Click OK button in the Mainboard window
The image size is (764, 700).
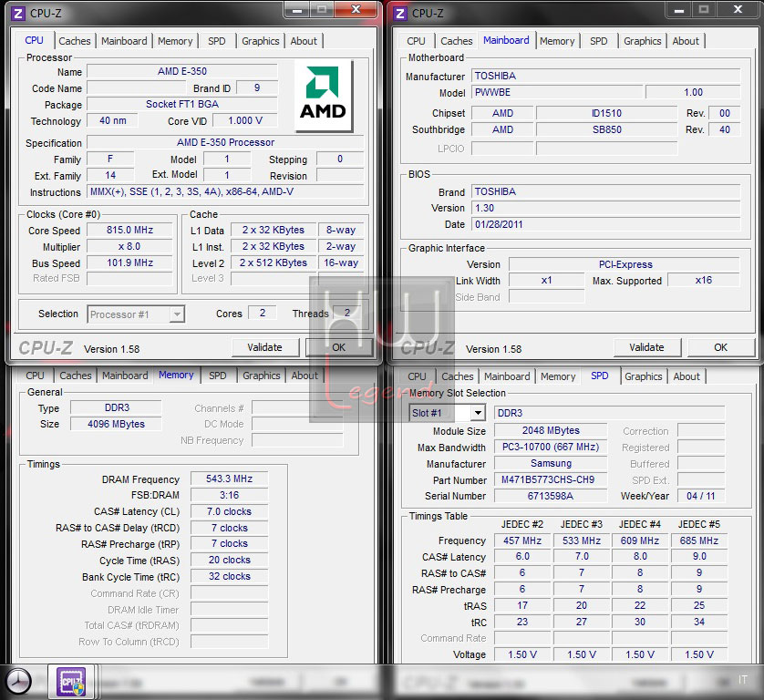(720, 347)
